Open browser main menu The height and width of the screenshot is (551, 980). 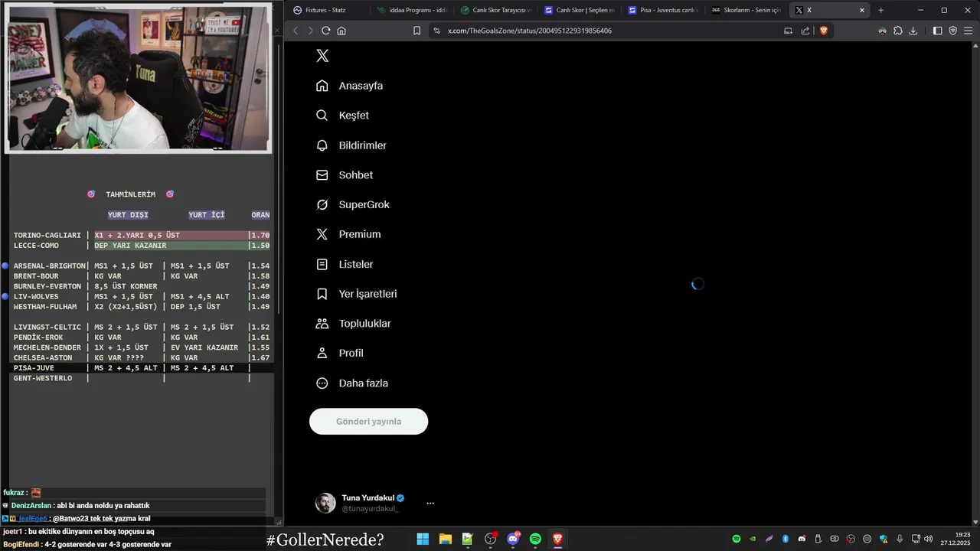coord(969,31)
